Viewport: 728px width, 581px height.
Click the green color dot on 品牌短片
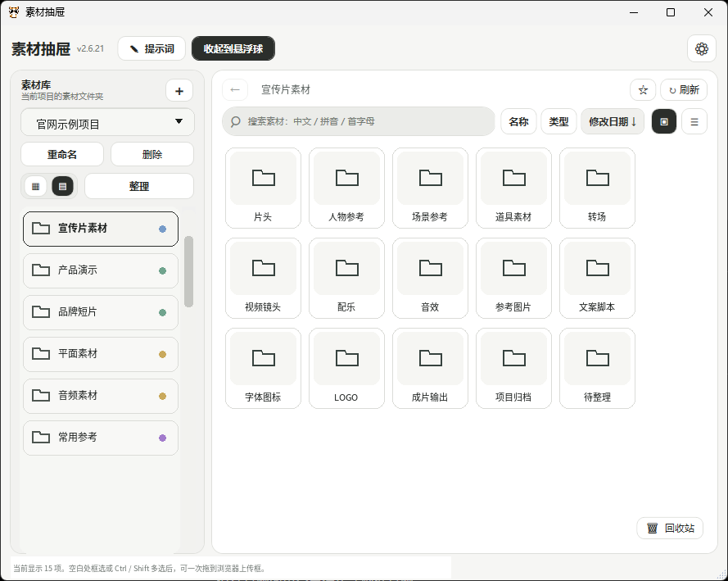coord(162,312)
